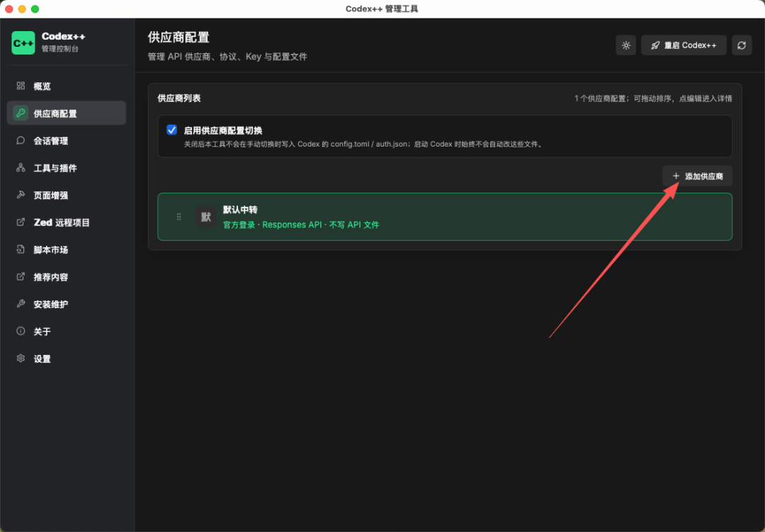Click the 脚本市场 script icon
The image size is (765, 532).
[21, 249]
